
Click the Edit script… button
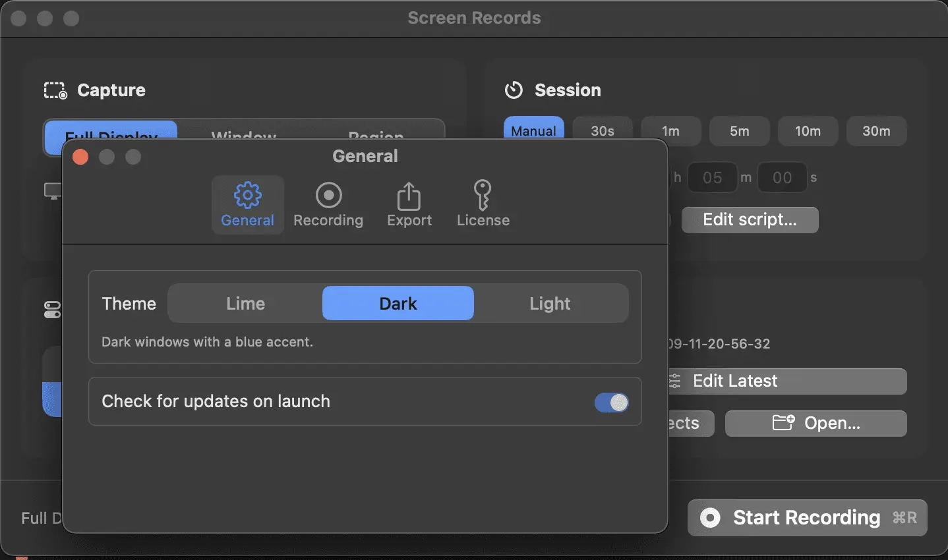pyautogui.click(x=750, y=220)
